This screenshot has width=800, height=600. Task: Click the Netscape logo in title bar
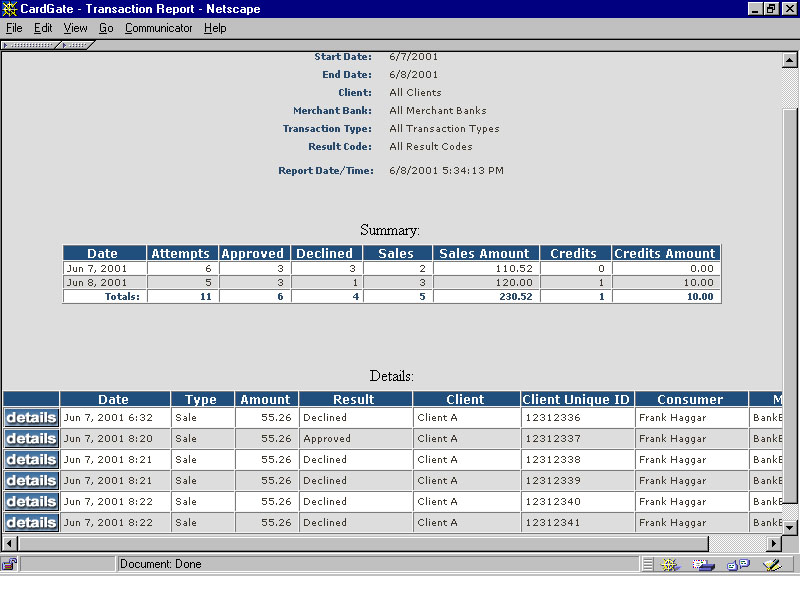[x=10, y=9]
